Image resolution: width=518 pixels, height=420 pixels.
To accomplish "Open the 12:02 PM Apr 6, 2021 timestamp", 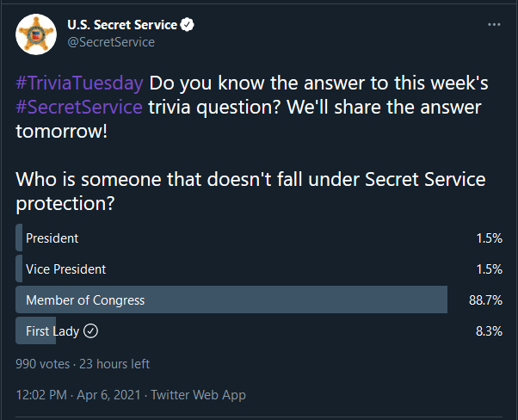I will pyautogui.click(x=78, y=395).
